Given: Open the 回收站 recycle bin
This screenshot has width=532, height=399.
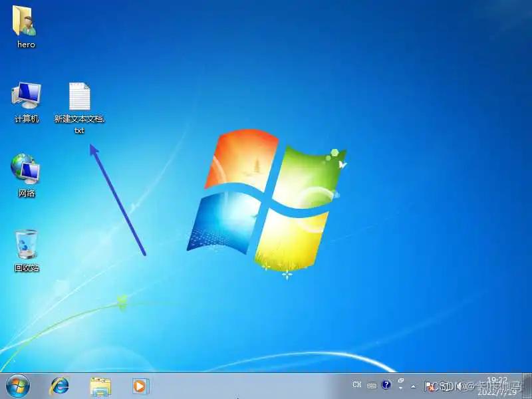Looking at the screenshot, I should [25, 243].
